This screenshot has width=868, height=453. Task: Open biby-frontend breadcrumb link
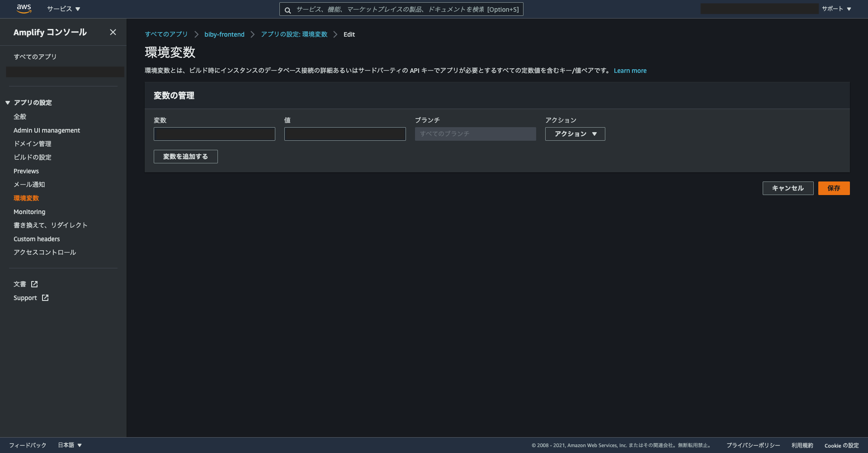[x=224, y=34]
